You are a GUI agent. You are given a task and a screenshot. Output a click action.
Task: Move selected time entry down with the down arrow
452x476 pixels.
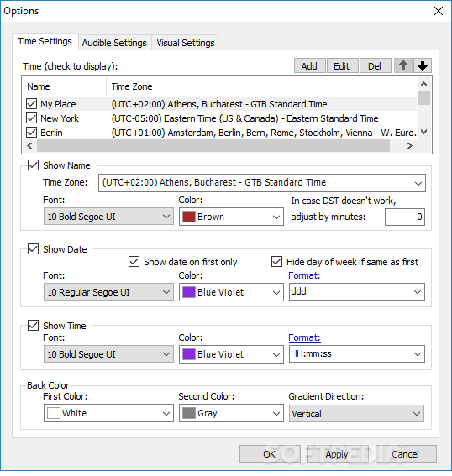pos(423,65)
